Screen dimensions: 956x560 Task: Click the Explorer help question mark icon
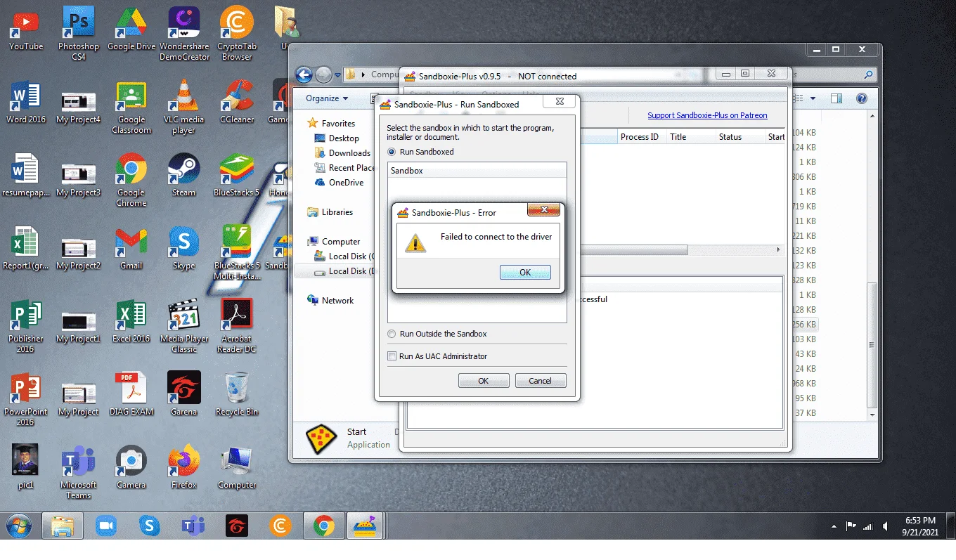click(x=862, y=99)
